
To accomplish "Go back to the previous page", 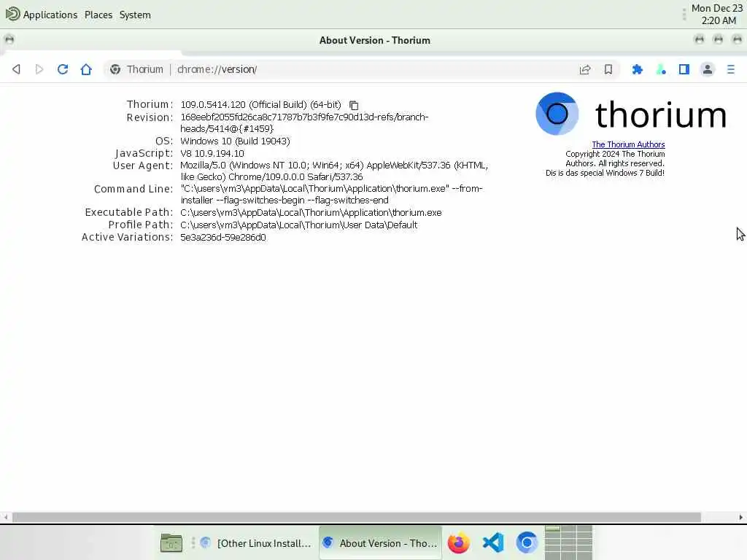I will 16,69.
